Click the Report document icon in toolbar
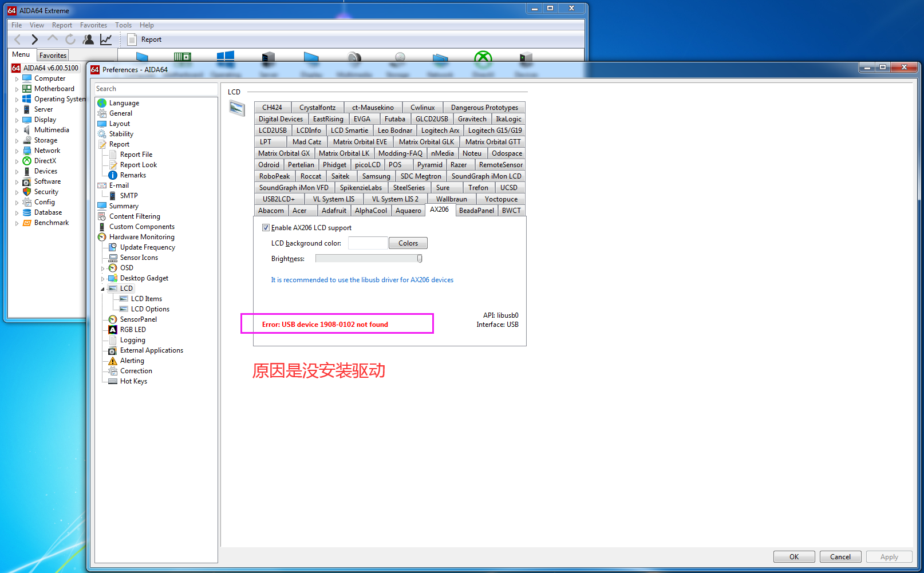The image size is (924, 573). point(132,39)
